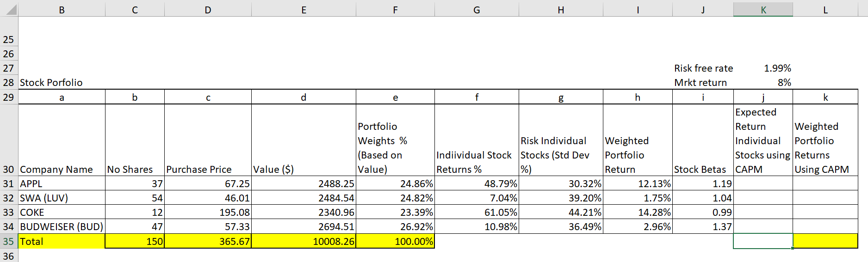Image resolution: width=868 pixels, height=262 pixels.
Task: Select the entire sheet via corner triangle
Action: [x=9, y=9]
